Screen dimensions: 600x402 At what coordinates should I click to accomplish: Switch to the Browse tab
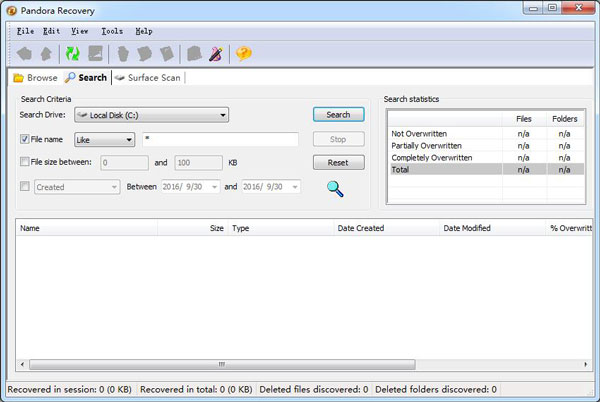(35, 78)
